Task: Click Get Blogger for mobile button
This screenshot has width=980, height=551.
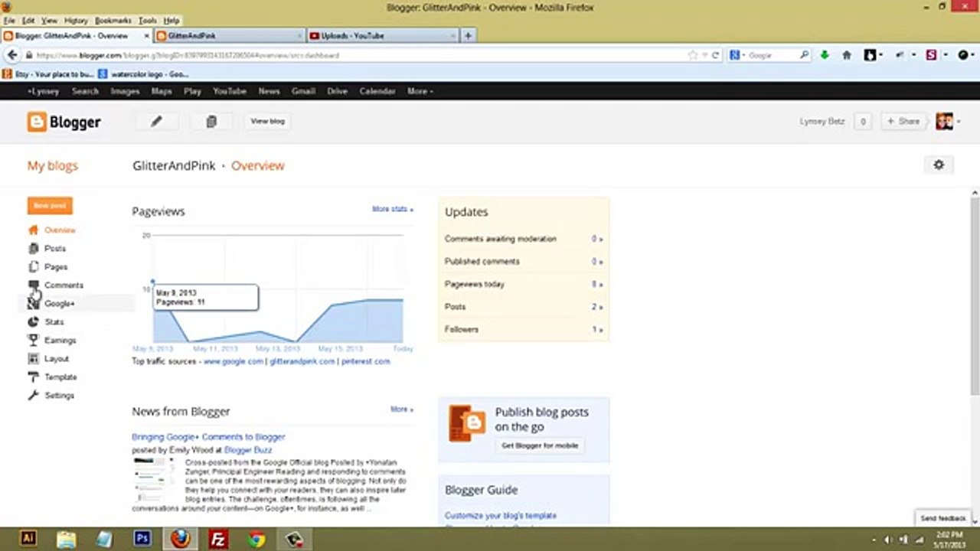Action: [540, 445]
